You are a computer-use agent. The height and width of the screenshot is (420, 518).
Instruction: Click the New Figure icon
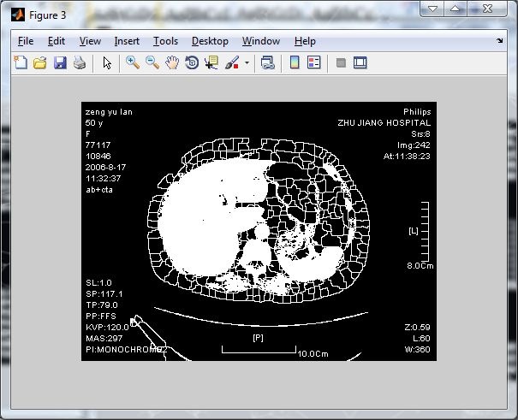(x=20, y=62)
